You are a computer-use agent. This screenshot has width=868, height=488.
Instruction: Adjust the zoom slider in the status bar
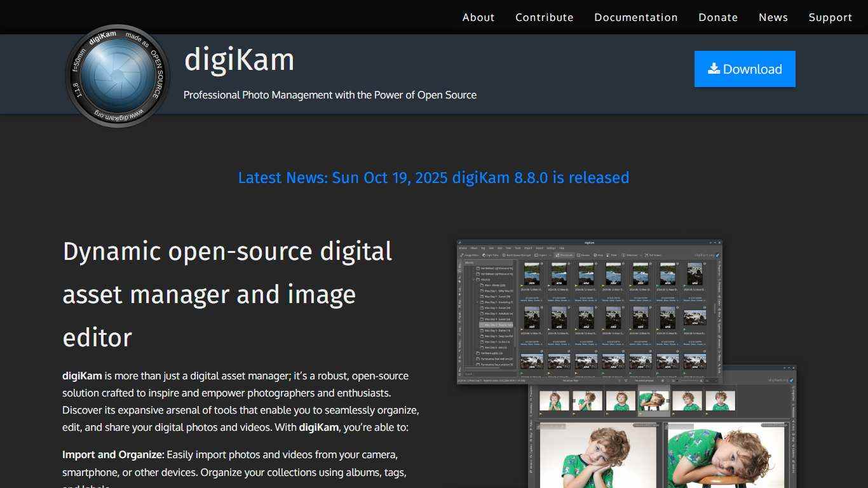(x=688, y=381)
